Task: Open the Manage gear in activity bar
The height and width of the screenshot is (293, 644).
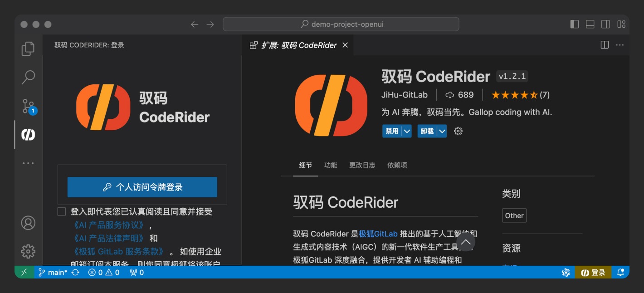Action: click(28, 251)
